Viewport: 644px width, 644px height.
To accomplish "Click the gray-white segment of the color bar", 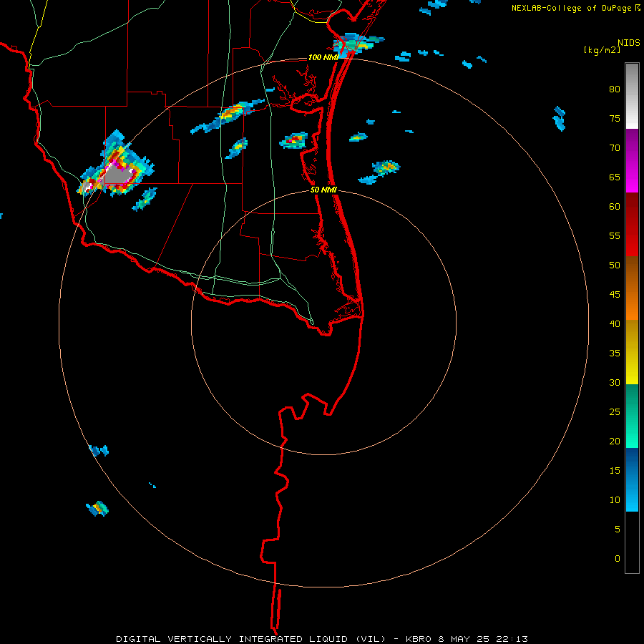I will click(x=632, y=96).
